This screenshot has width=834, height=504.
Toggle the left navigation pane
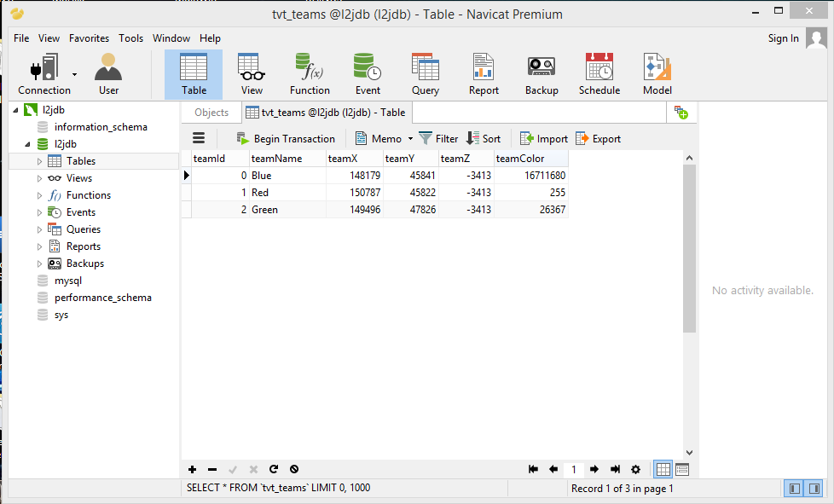[x=795, y=488]
